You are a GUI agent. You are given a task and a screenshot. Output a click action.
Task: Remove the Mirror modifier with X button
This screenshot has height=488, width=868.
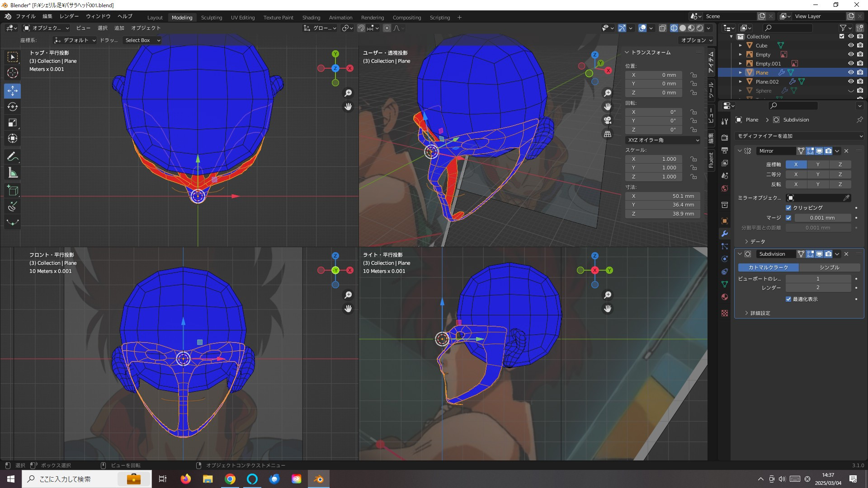846,151
